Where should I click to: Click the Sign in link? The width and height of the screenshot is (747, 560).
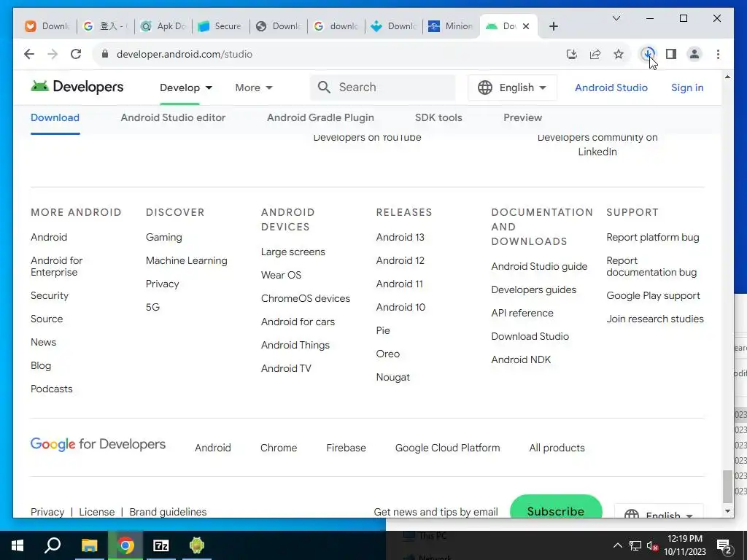[687, 87]
